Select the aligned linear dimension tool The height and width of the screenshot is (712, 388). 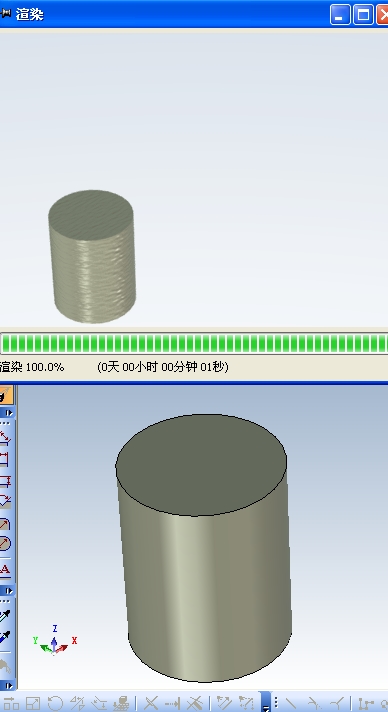point(5,438)
